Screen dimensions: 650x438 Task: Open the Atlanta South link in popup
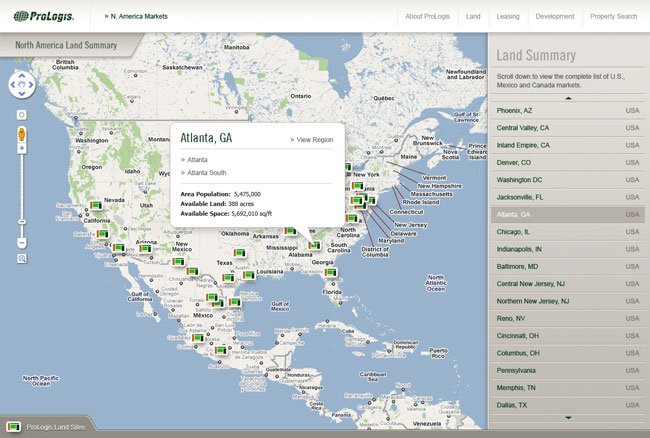pyautogui.click(x=204, y=173)
